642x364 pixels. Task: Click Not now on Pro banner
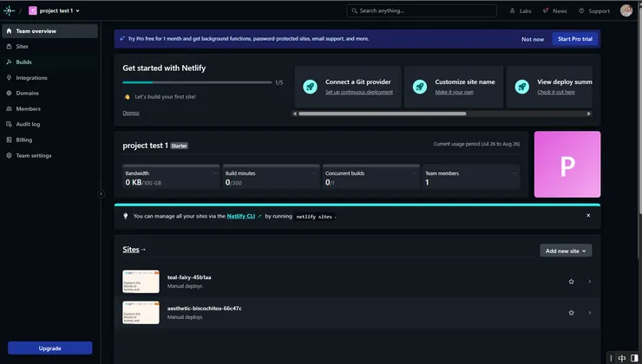pos(533,39)
